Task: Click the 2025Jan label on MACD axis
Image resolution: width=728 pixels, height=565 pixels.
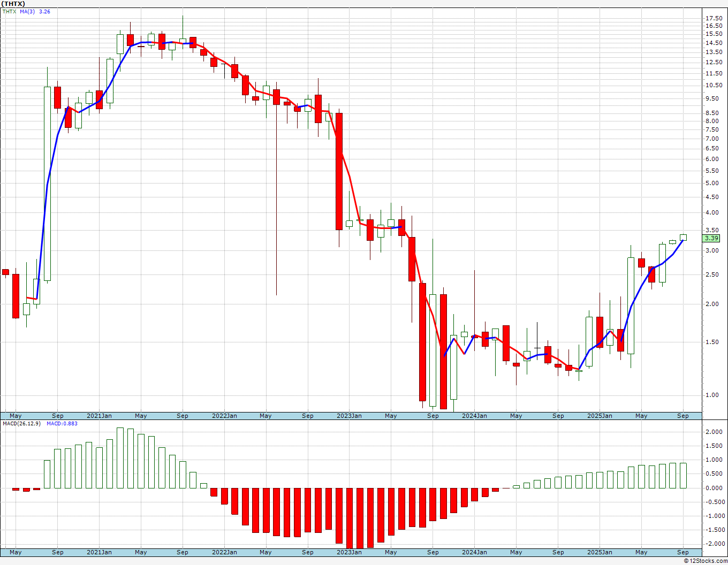Action: pos(600,552)
